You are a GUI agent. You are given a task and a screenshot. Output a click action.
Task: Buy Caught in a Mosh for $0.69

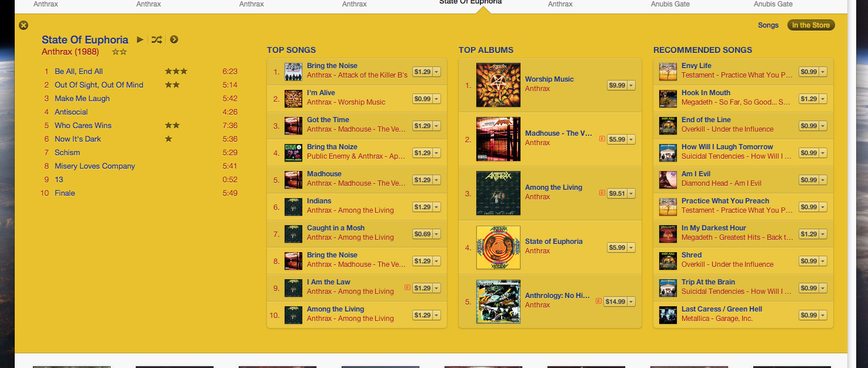(422, 234)
